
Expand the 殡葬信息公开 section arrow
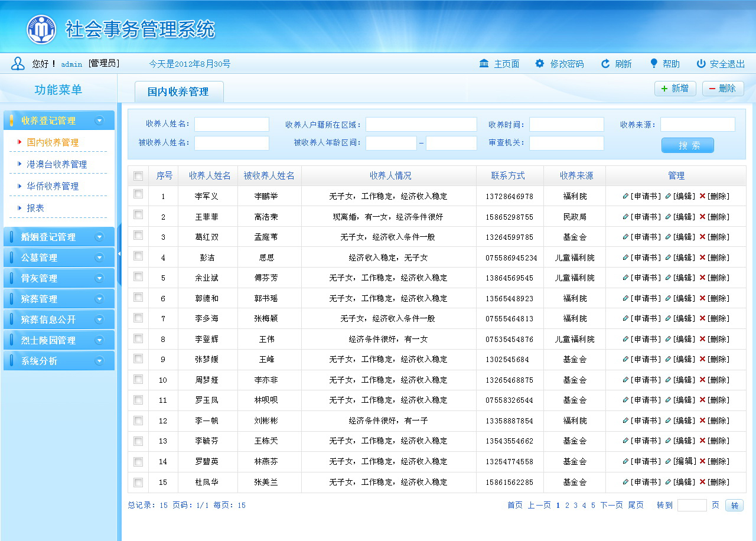point(99,320)
